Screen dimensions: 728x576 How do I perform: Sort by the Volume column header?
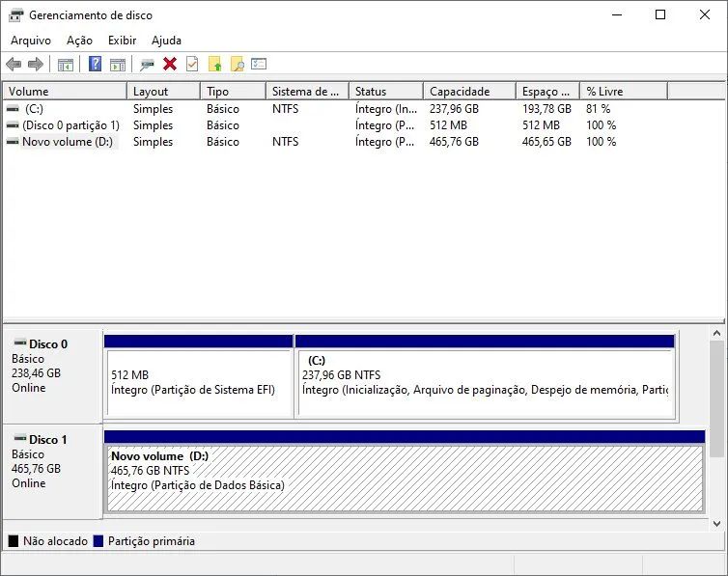65,92
